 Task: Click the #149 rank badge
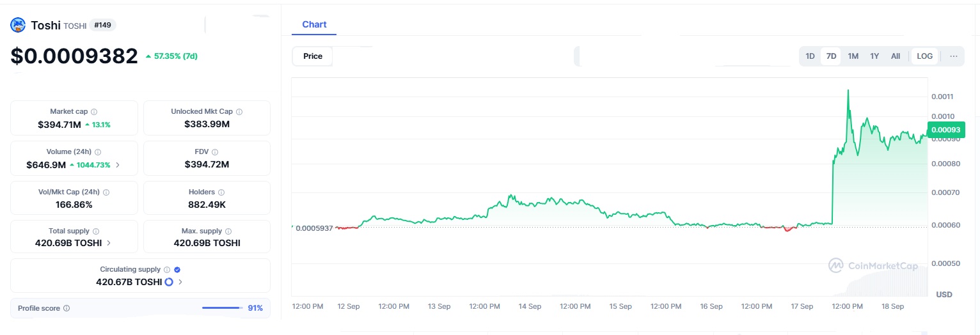pyautogui.click(x=102, y=25)
